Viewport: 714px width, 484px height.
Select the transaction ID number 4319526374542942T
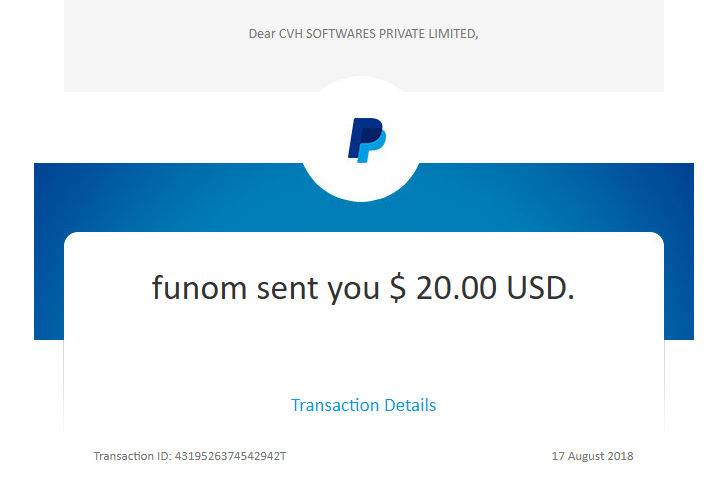point(230,456)
